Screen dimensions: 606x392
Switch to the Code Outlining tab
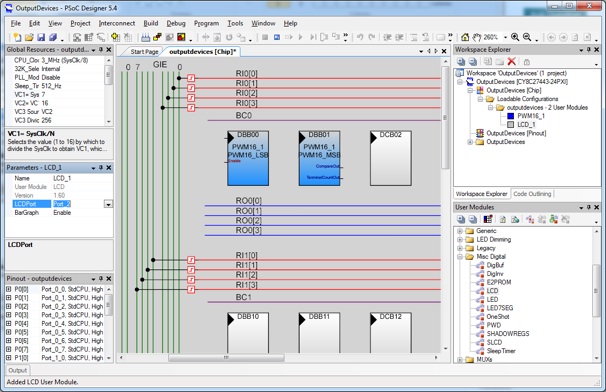tap(532, 194)
